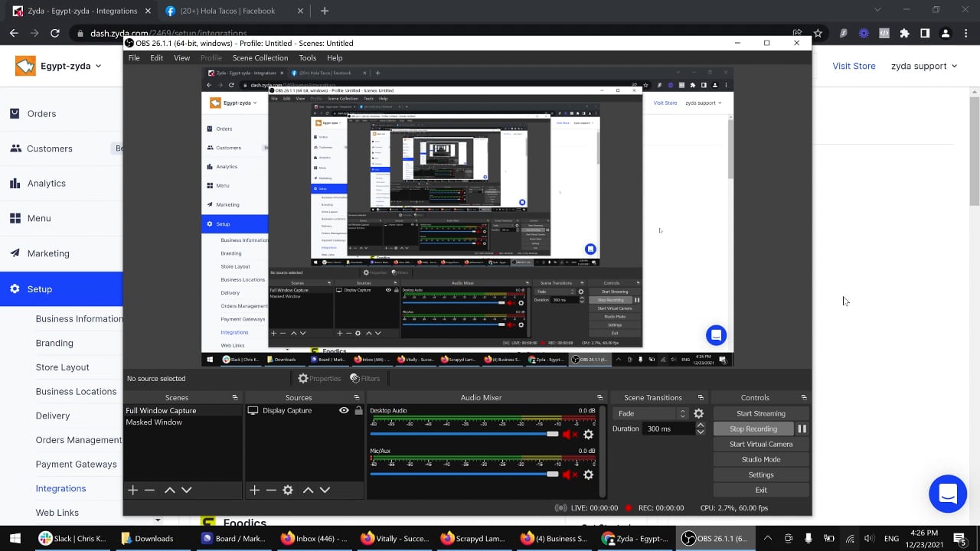Screen dimensions: 980x551
Task: Click the Start Streaming button
Action: pyautogui.click(x=761, y=413)
